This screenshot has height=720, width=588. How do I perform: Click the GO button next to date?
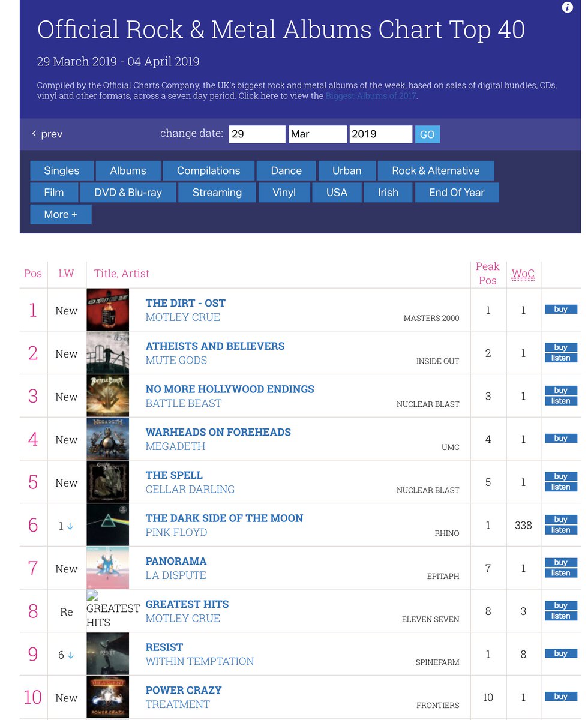point(427,134)
